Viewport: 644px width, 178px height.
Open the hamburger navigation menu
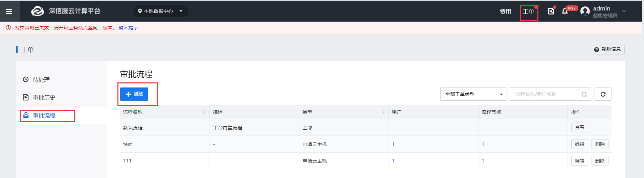point(9,11)
